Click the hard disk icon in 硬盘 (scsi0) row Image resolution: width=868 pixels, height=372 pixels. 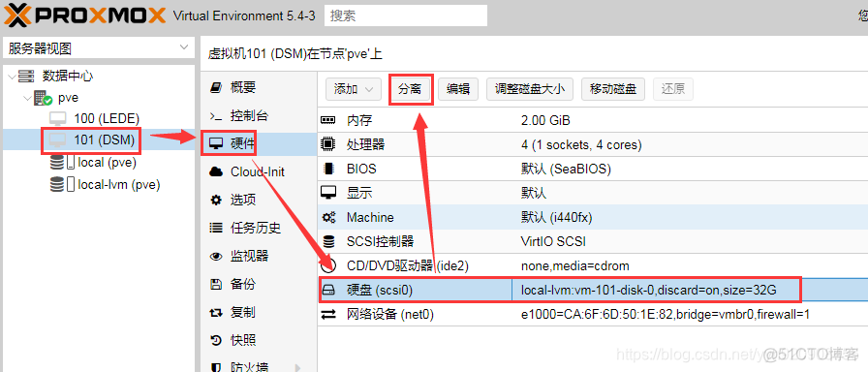328,290
